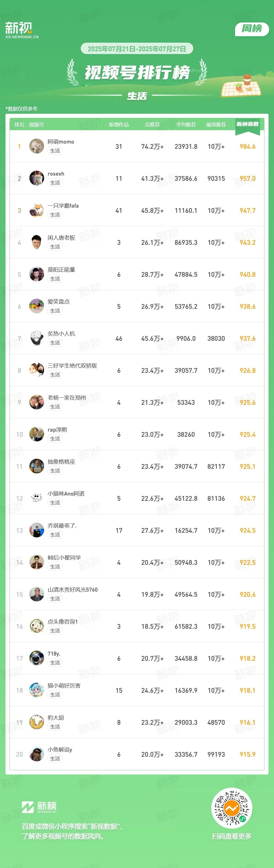Select the 闲人唐老板 profile picture
Image resolution: width=274 pixels, height=868 pixels.
[36, 242]
